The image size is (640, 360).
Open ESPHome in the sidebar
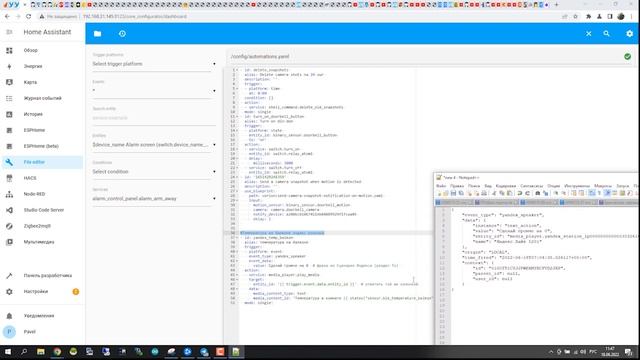click(x=42, y=130)
